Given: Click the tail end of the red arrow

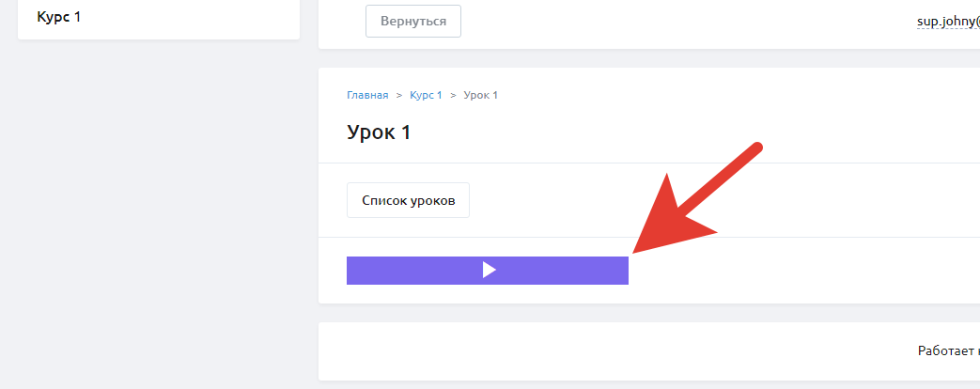Looking at the screenshot, I should coord(757,148).
